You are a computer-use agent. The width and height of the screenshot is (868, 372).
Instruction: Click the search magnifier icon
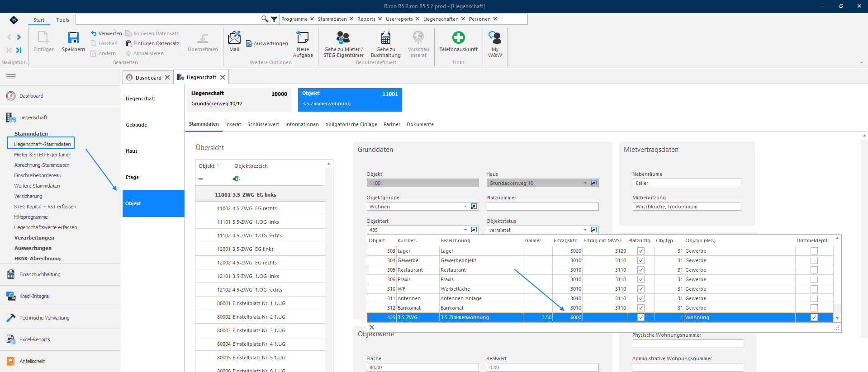265,19
